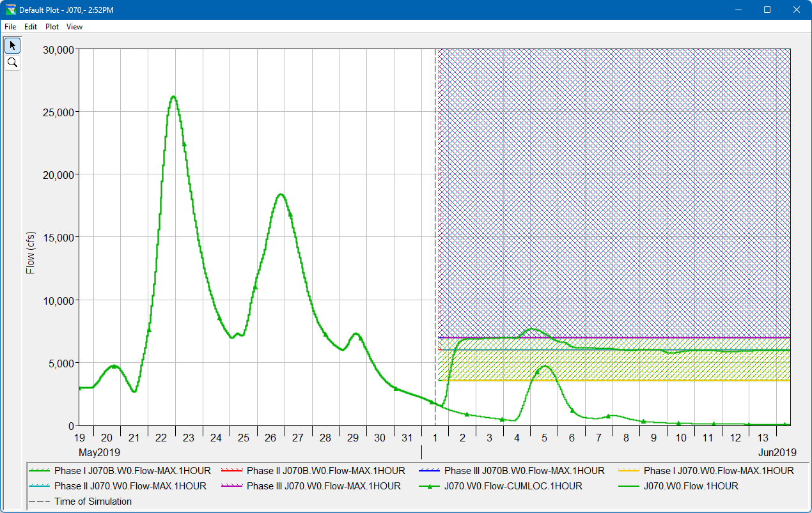Click the magenta line swatch for Phase III J070
This screenshot has width=812, height=513.
[232, 486]
